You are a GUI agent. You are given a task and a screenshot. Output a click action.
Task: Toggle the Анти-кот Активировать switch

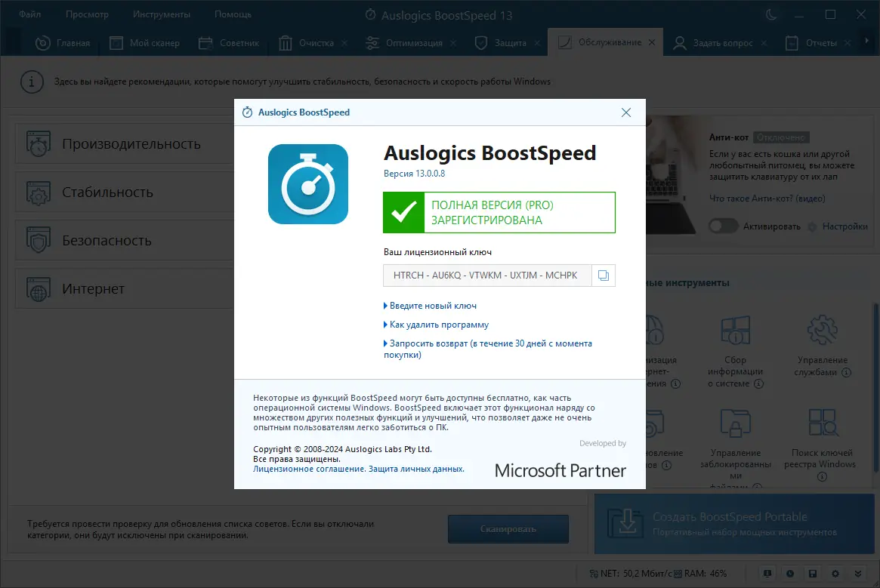pyautogui.click(x=723, y=226)
